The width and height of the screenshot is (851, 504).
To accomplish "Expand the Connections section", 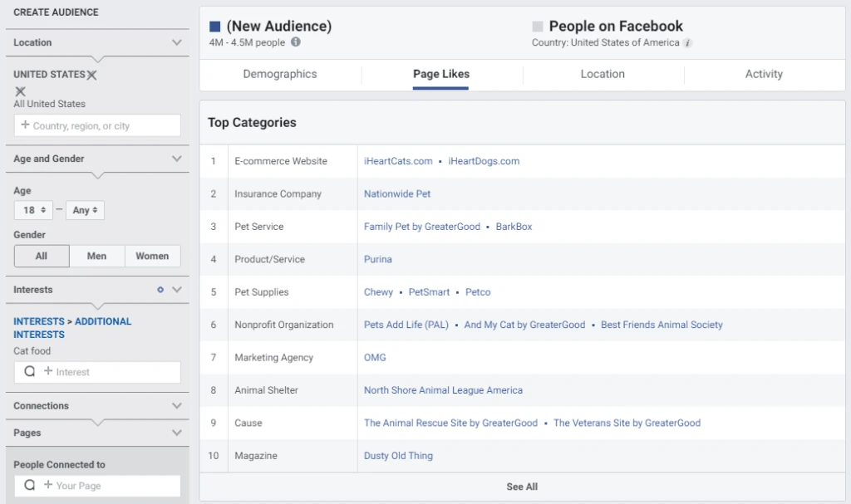I will (176, 406).
